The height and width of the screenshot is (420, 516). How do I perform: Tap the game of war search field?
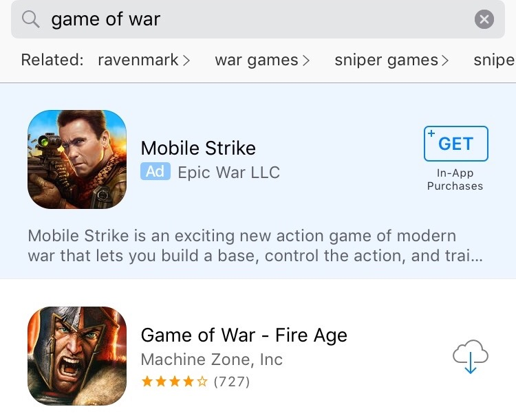pyautogui.click(x=258, y=19)
